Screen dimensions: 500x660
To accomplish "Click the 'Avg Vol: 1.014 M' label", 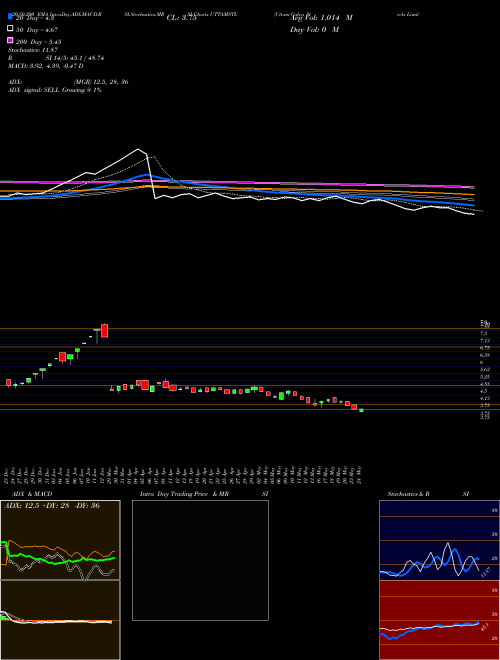I will tap(321, 18).
